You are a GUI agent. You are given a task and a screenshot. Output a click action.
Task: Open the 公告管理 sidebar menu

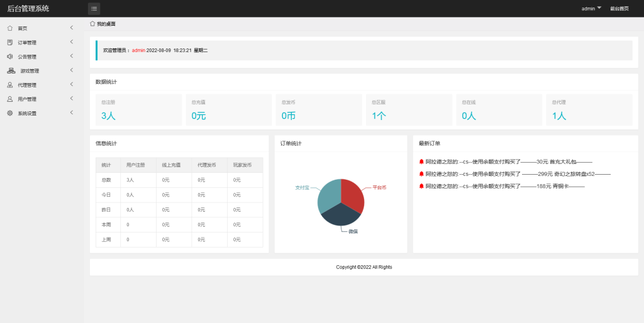(42, 56)
